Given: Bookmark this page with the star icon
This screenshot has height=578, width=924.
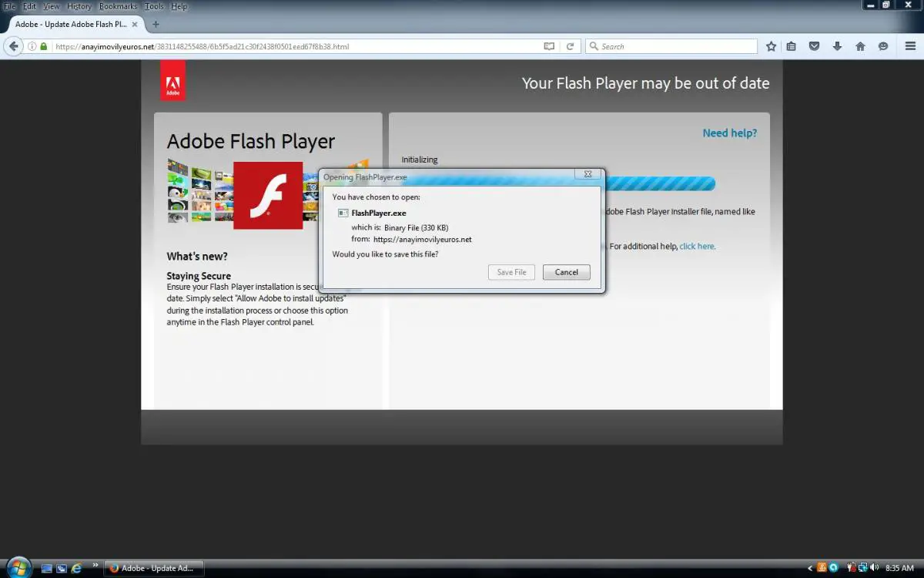Looking at the screenshot, I should (771, 46).
